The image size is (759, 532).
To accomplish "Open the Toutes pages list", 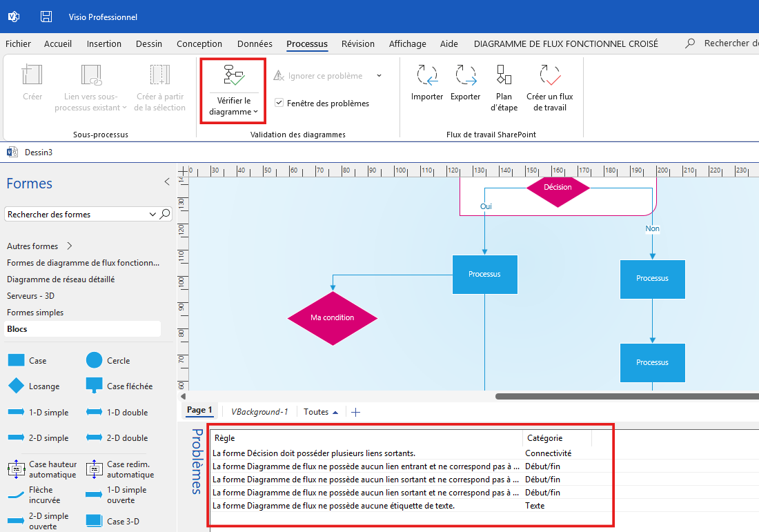I will (x=321, y=412).
